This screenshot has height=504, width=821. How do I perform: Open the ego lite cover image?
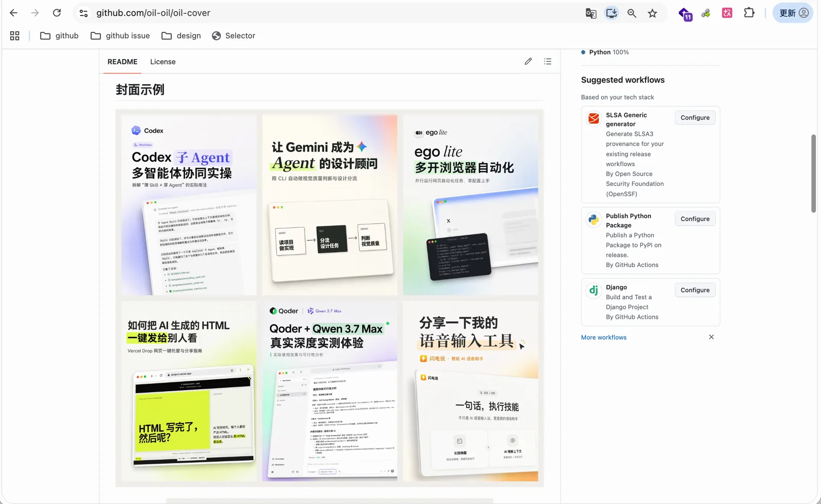[x=471, y=205]
